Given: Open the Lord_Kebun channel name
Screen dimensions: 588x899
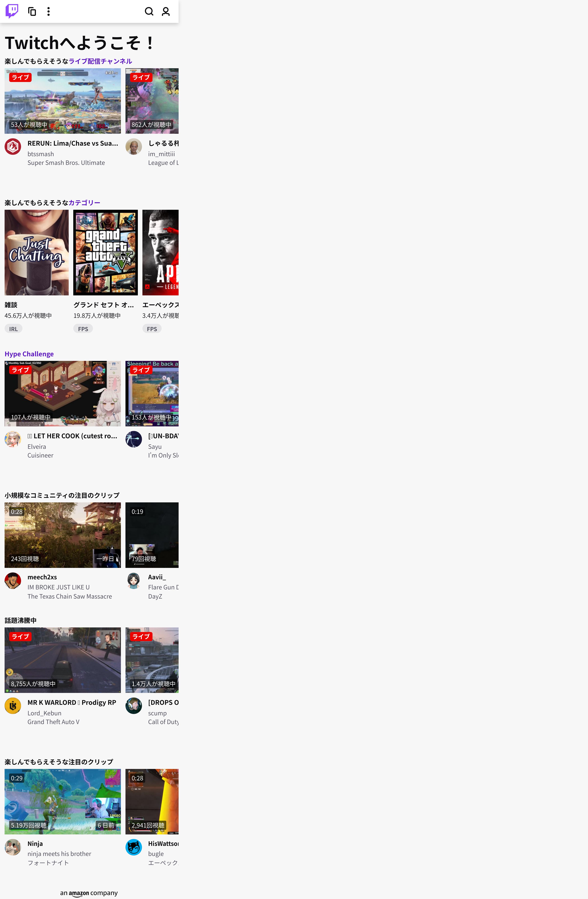Looking at the screenshot, I should coord(45,713).
